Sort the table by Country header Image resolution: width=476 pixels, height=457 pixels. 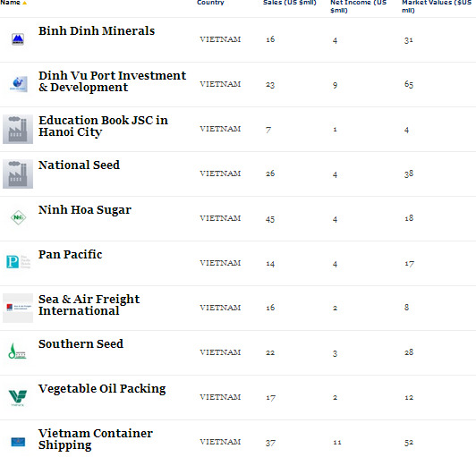click(210, 3)
